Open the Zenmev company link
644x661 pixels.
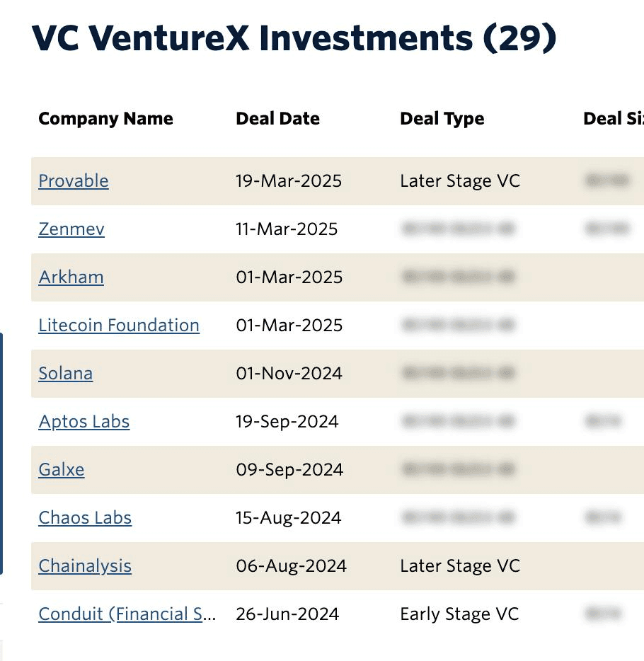pyautogui.click(x=71, y=229)
